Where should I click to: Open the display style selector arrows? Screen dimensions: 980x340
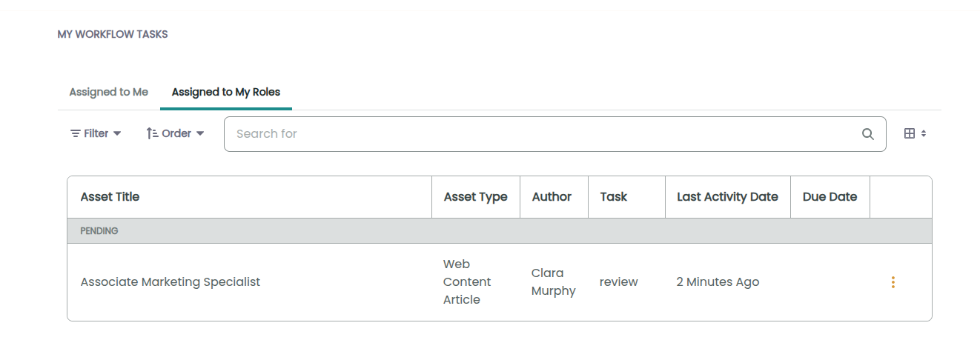click(x=923, y=134)
